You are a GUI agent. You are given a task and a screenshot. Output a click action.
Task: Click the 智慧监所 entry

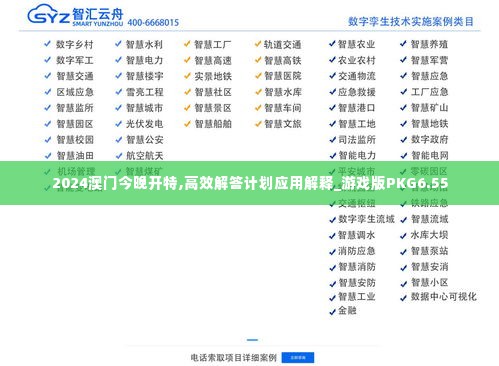(75, 108)
